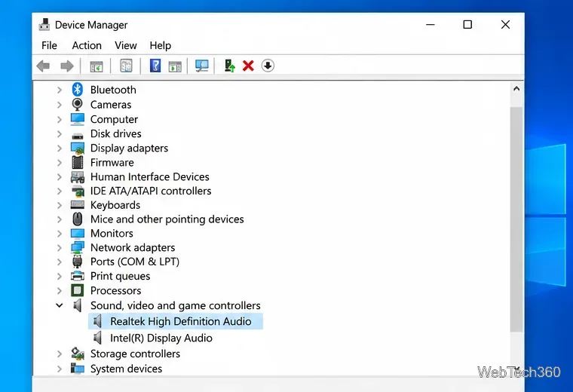Click the Storage controllers icon
The image size is (573, 392).
coord(78,354)
